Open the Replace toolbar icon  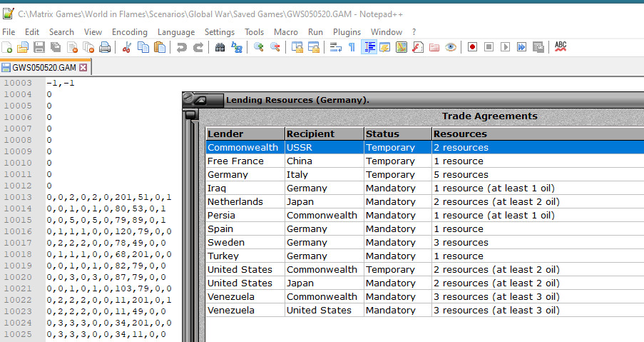[x=237, y=47]
